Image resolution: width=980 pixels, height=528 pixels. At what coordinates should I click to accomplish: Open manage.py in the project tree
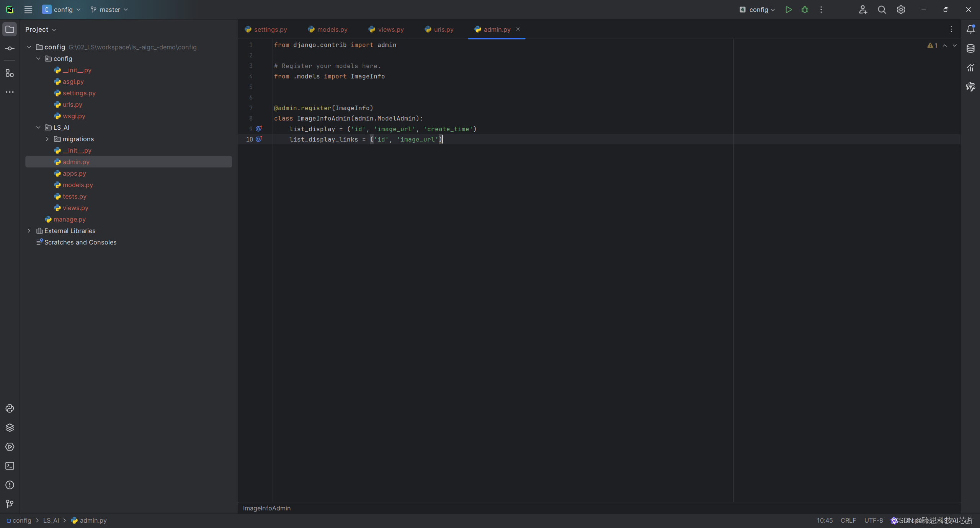pyautogui.click(x=69, y=219)
